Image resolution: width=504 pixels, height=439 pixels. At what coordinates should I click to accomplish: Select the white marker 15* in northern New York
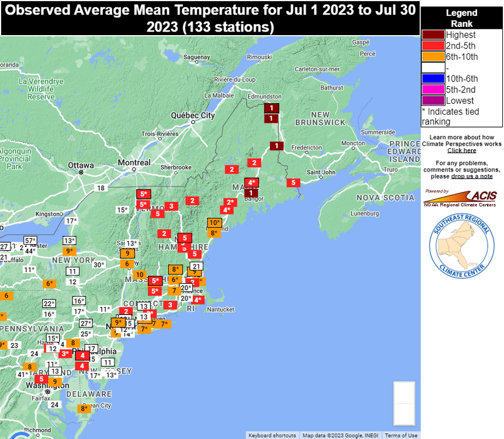point(122,210)
